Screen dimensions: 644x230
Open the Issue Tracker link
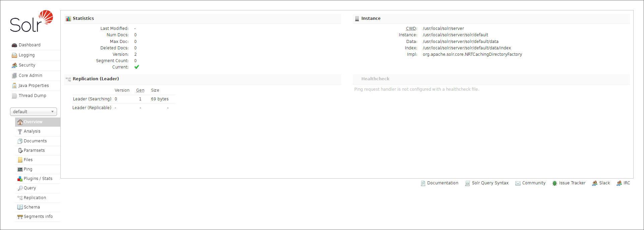pos(572,183)
